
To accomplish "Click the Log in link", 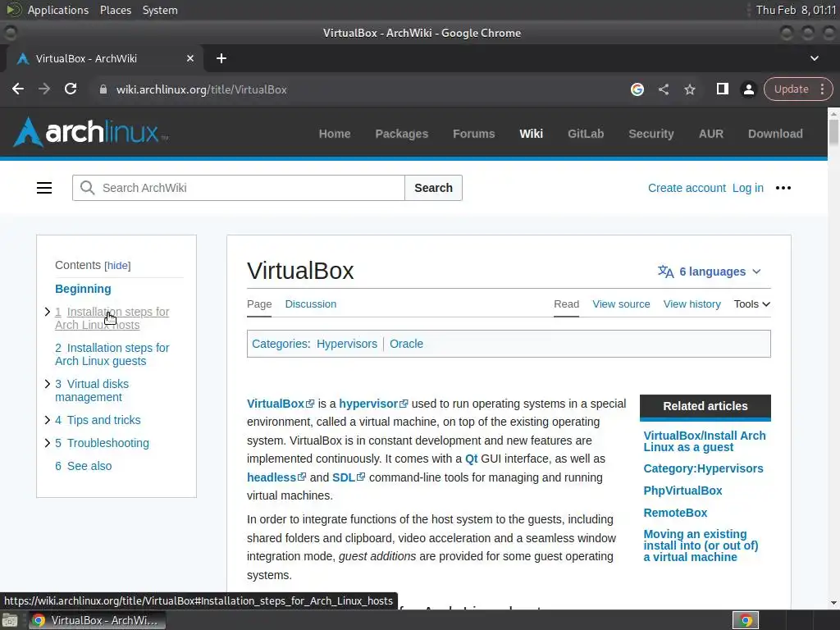I will (748, 188).
